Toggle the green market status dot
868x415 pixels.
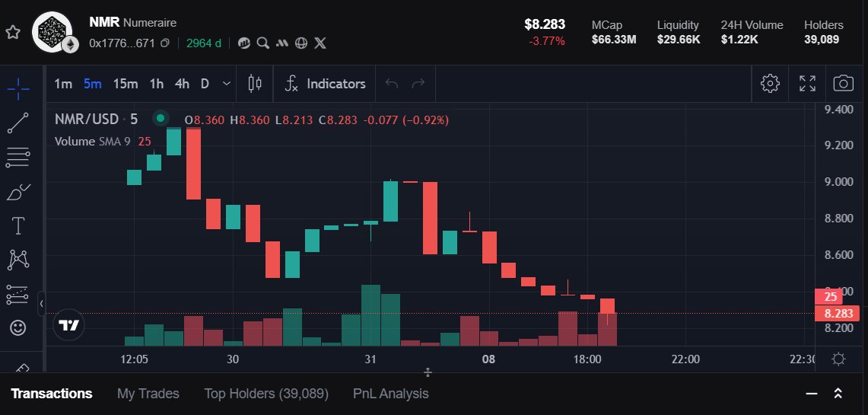click(x=161, y=118)
